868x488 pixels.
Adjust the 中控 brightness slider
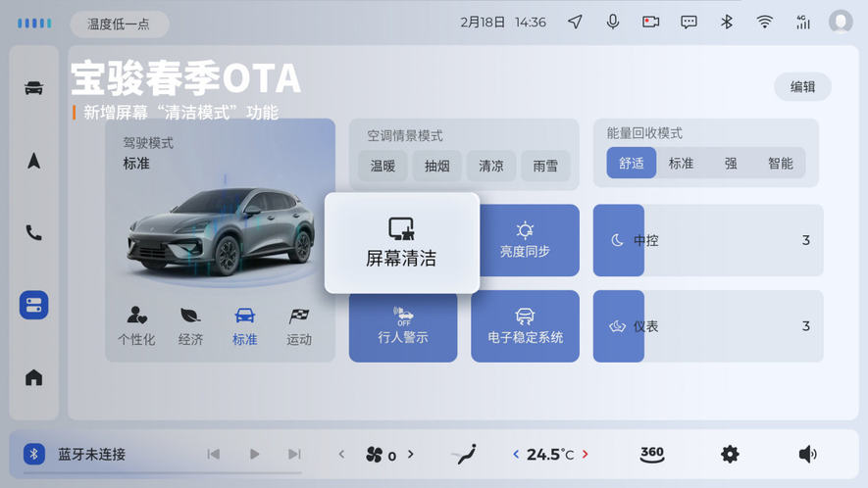(x=707, y=240)
